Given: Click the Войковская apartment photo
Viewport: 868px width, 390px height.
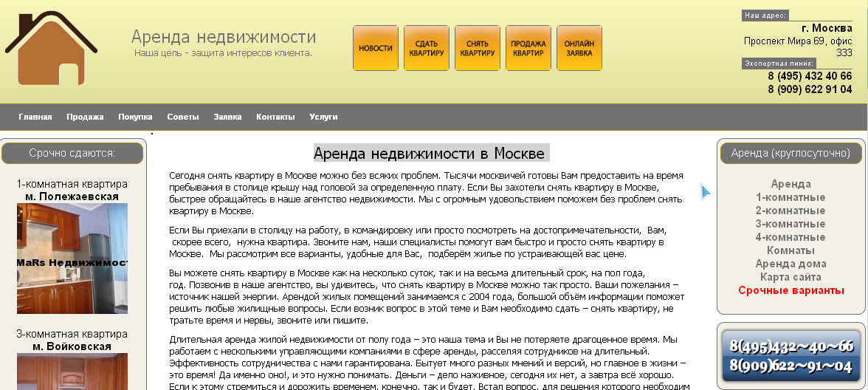Looking at the screenshot, I should click(72, 371).
